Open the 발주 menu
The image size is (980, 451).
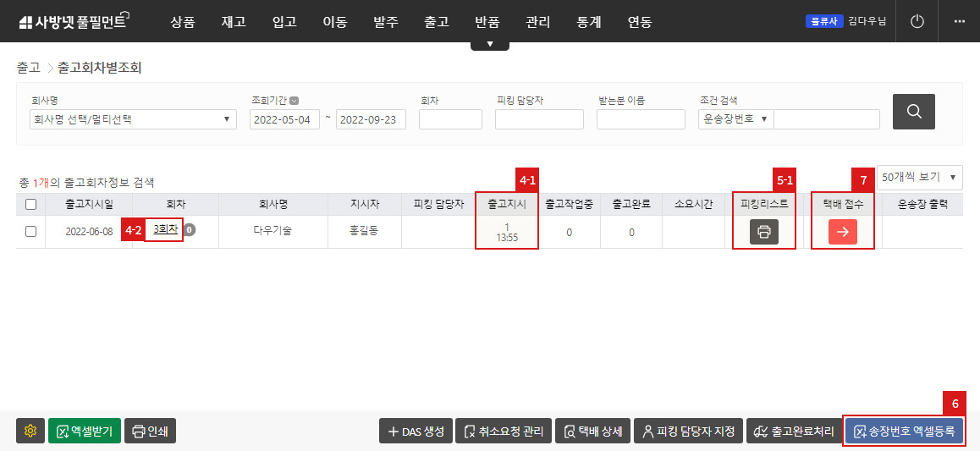(x=386, y=23)
